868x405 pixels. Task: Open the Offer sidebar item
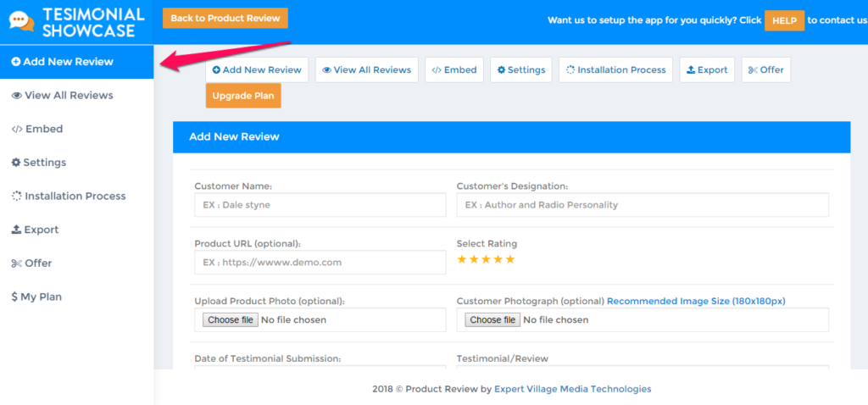pyautogui.click(x=32, y=264)
